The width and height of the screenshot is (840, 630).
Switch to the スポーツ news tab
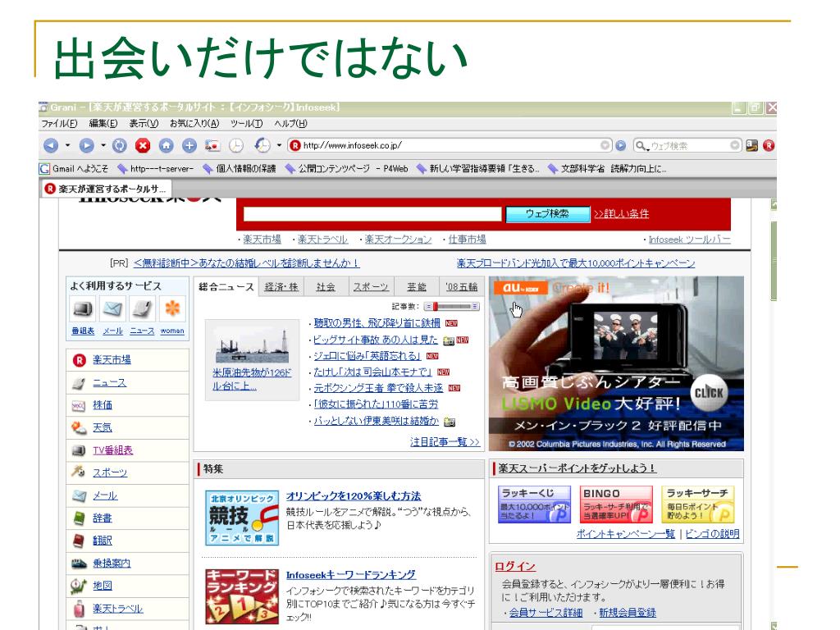point(371,287)
